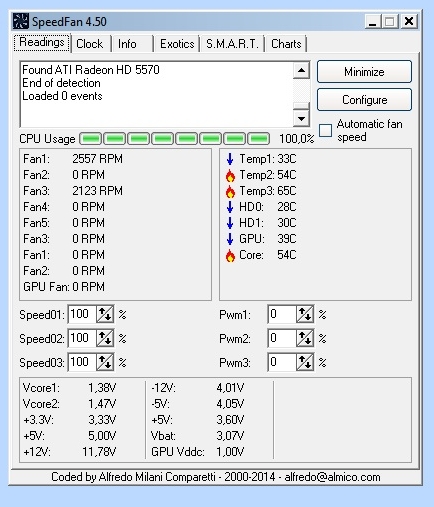The width and height of the screenshot is (434, 507).
Task: Click the log scrollbar down arrow
Action: pyautogui.click(x=301, y=118)
